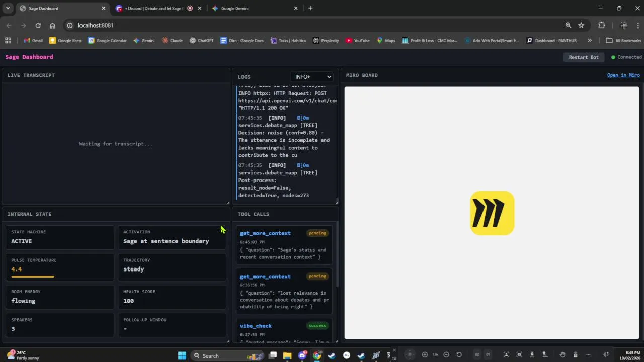Open the Maps bookmark

tap(386, 41)
